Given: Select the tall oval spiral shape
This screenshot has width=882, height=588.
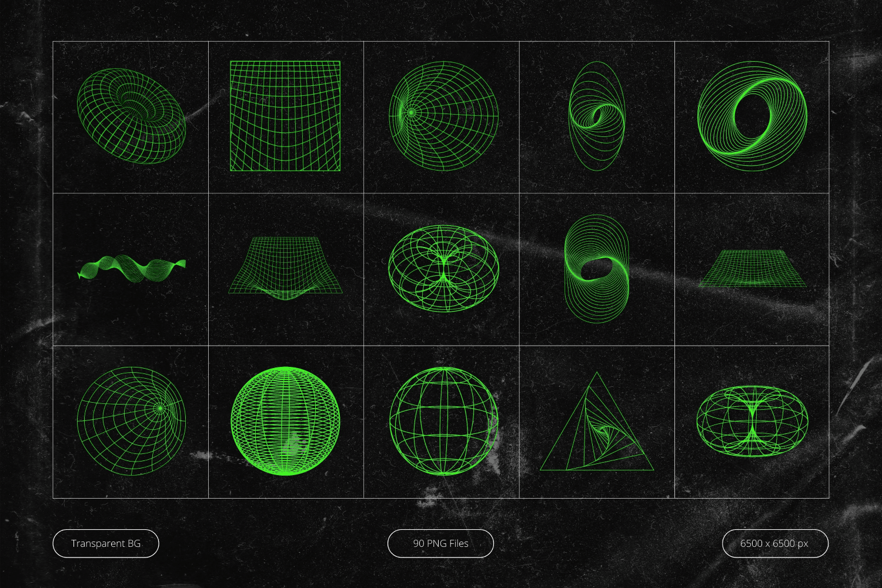Looking at the screenshot, I should click(596, 116).
